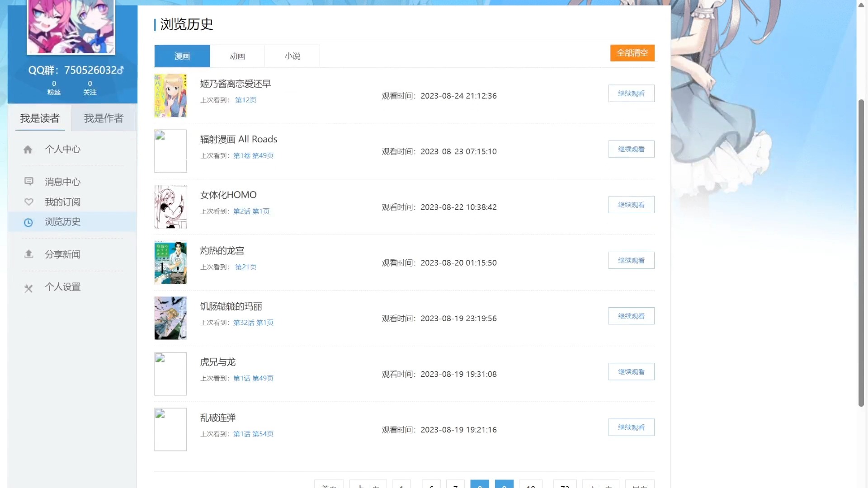Click 继续观看 for 饥肠辘辘的玛丽
The height and width of the screenshot is (488, 868).
(631, 316)
